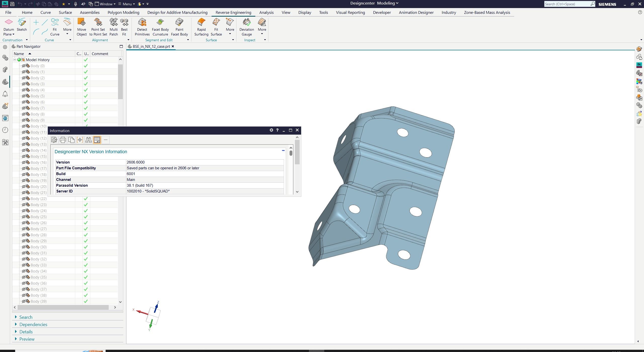
Task: Collapse the Model History tree node
Action: (15, 60)
